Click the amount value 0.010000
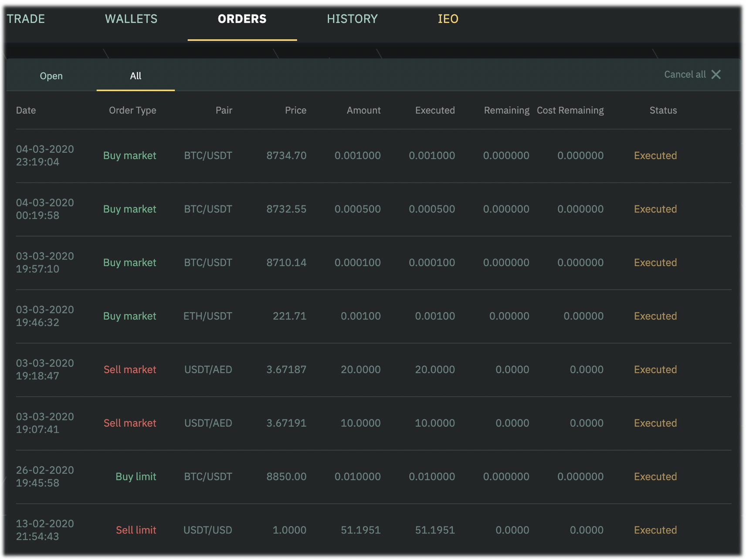This screenshot has height=560, width=746. (x=357, y=476)
